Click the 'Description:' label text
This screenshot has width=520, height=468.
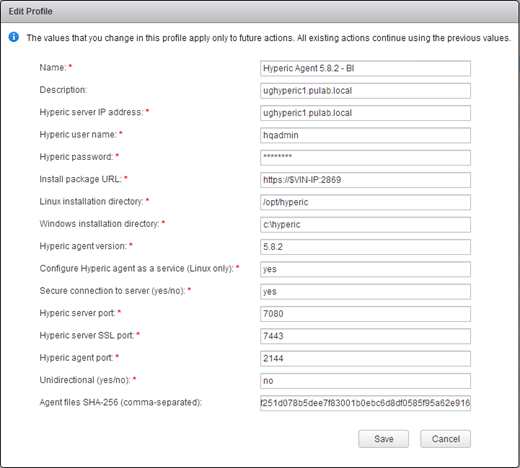[x=63, y=90]
